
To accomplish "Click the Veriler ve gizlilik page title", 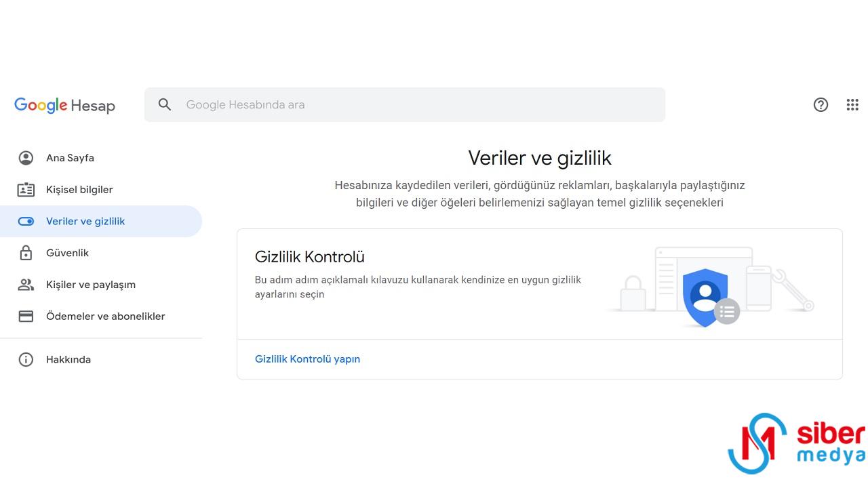I will click(540, 158).
